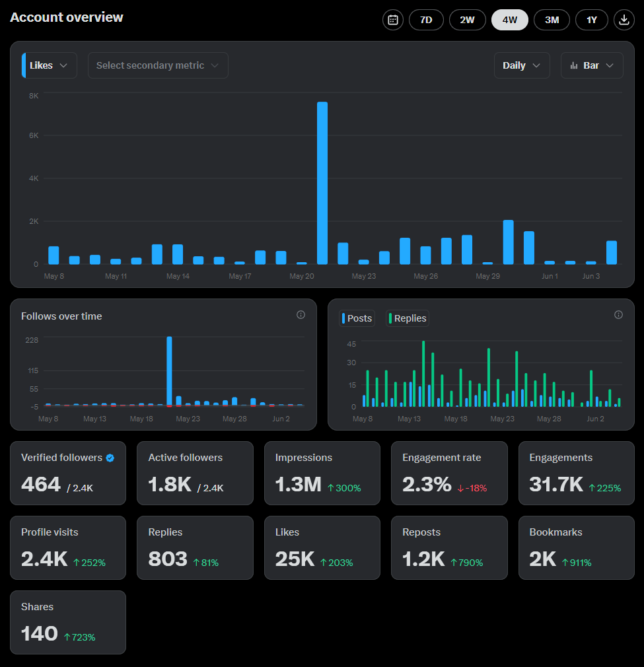Open the Impressions card
Viewport: 644px width, 667px height.
click(x=322, y=473)
